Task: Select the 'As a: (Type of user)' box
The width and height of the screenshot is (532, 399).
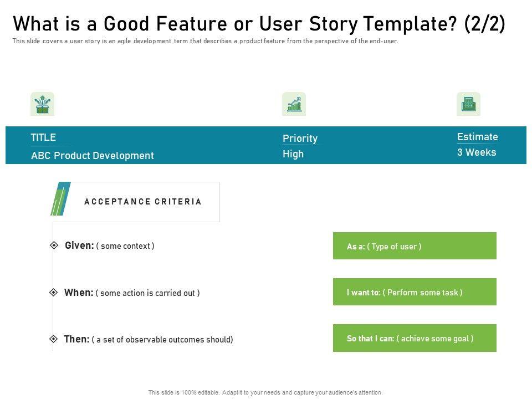Action: 415,246
